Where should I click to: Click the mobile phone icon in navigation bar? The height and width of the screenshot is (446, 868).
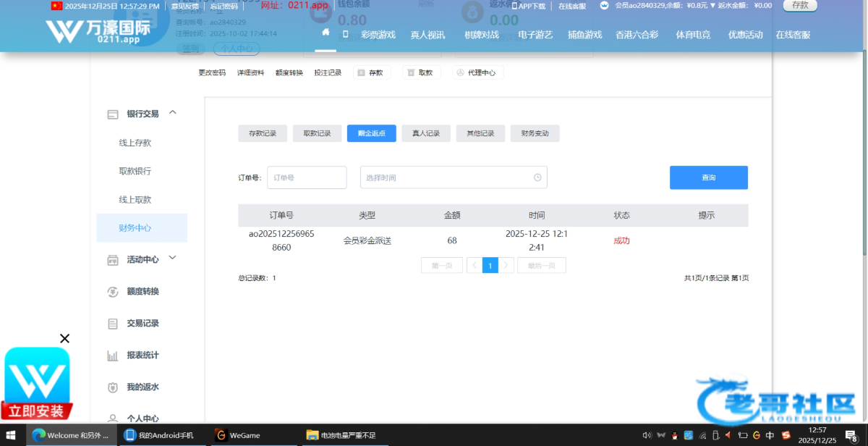tap(345, 34)
